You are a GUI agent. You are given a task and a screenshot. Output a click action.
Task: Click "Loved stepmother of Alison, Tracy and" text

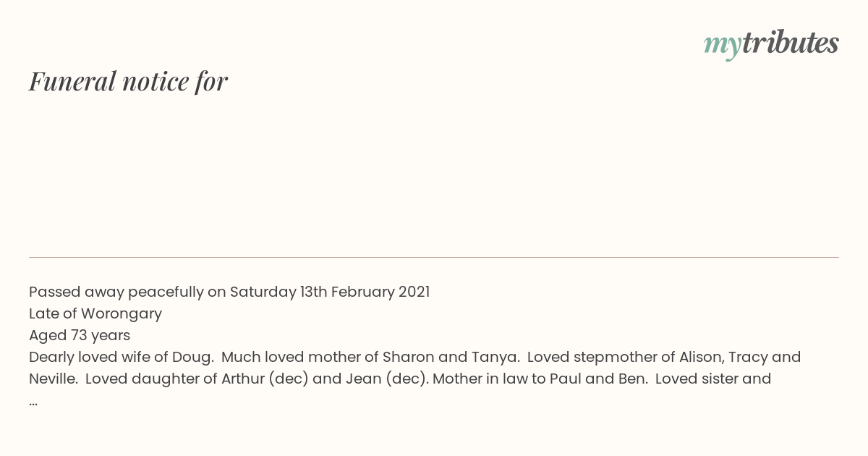[x=664, y=357]
